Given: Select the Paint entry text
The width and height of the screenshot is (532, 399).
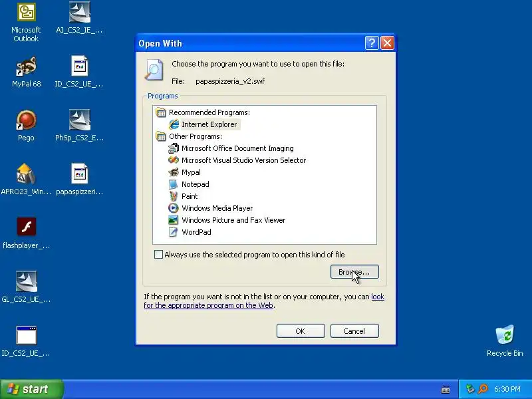Looking at the screenshot, I should [190, 196].
